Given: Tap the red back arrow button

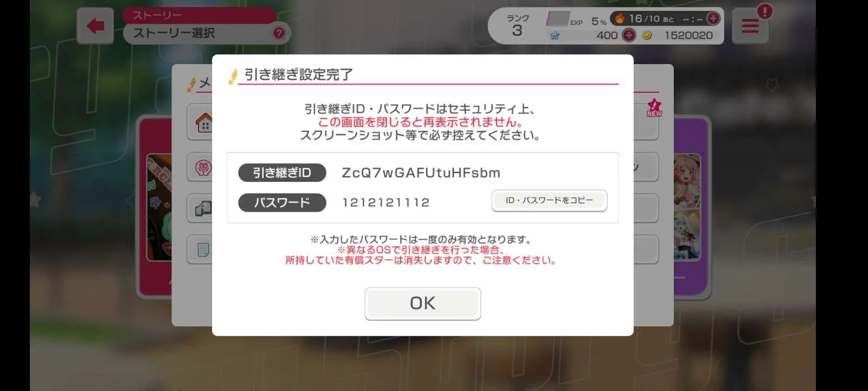Looking at the screenshot, I should [95, 26].
